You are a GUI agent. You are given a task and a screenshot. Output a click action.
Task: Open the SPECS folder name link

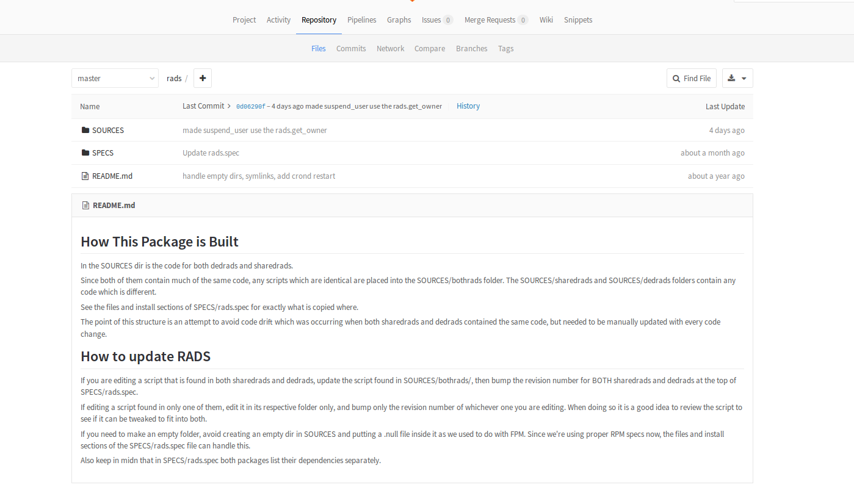pos(103,153)
